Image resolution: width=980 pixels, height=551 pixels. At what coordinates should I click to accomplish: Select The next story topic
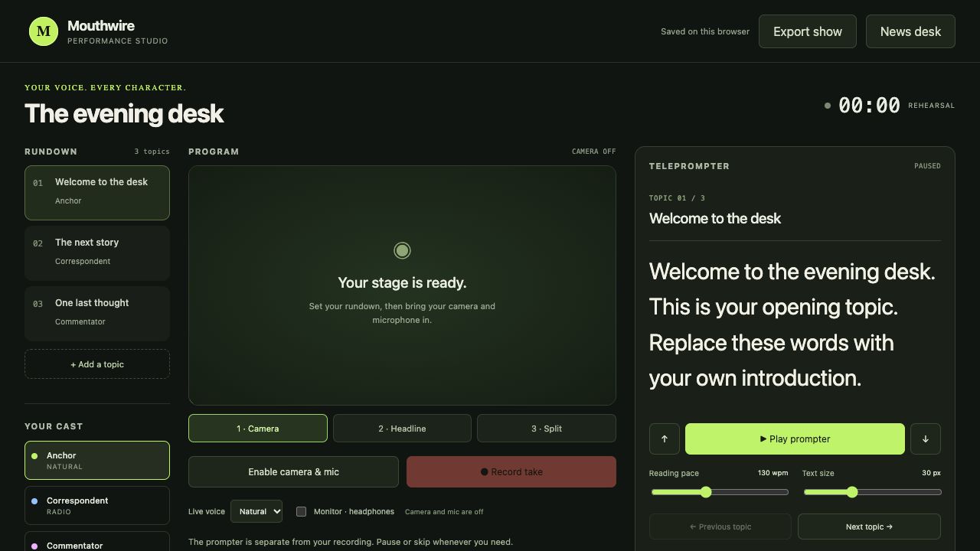[97, 253]
